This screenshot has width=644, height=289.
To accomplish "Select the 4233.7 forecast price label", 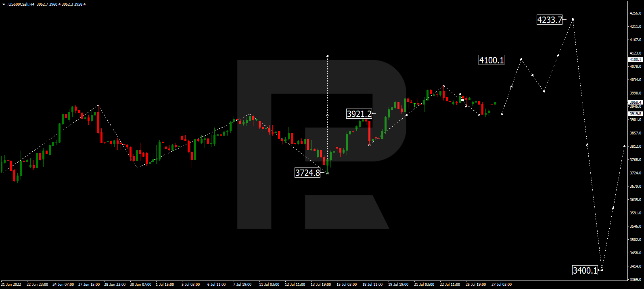I will click(x=549, y=20).
